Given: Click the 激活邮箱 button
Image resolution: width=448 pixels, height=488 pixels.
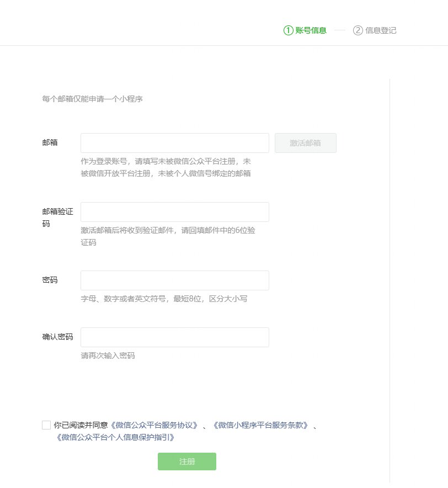Looking at the screenshot, I should click(x=306, y=143).
